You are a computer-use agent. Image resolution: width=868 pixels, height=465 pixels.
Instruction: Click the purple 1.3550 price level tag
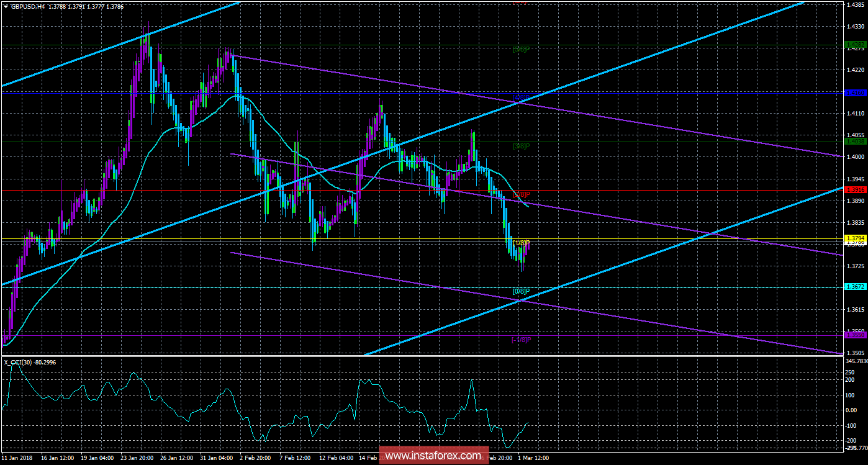point(856,335)
